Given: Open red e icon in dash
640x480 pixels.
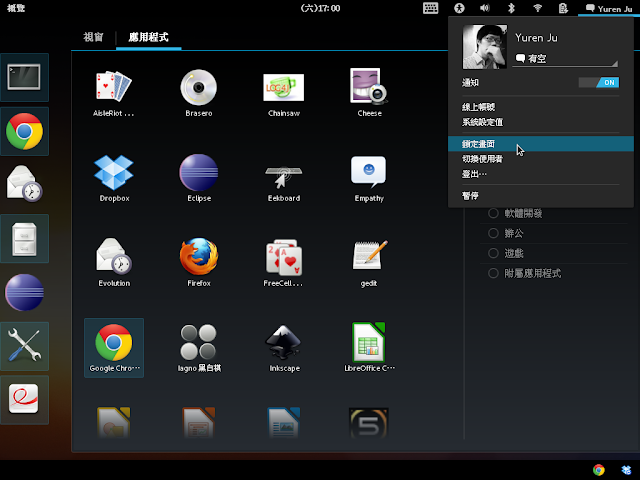Looking at the screenshot, I should click(x=24, y=400).
